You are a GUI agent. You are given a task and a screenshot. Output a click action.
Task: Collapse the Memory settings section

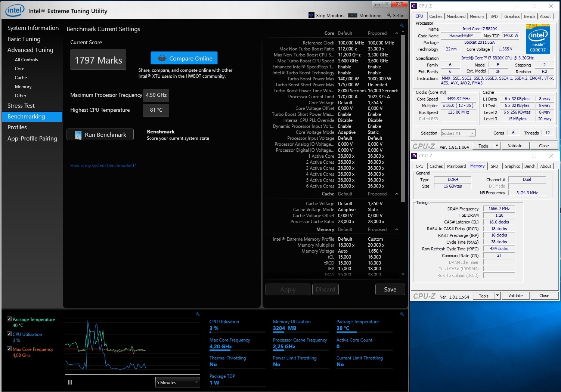pyautogui.click(x=397, y=229)
